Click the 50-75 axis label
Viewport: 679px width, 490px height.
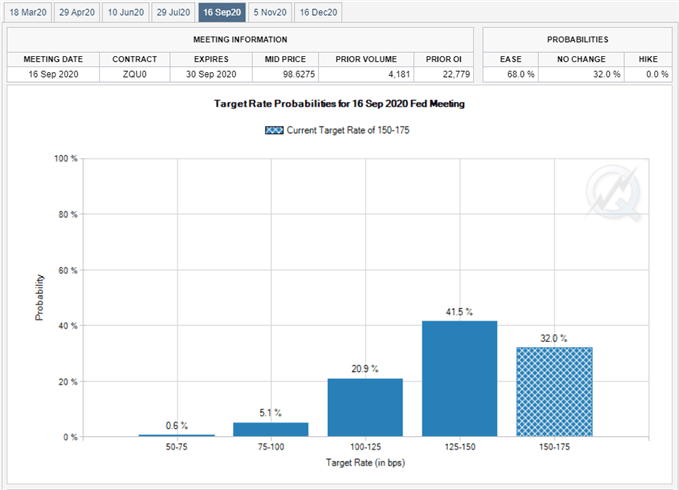(177, 447)
